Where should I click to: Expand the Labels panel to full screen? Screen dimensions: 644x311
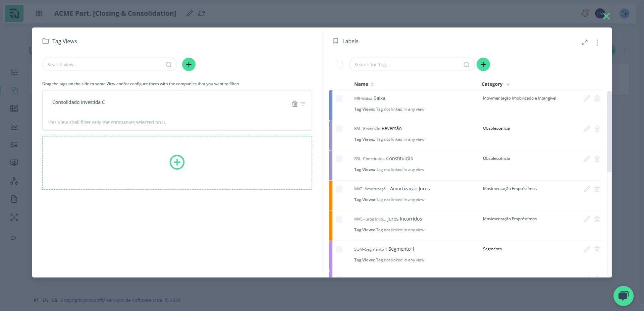click(x=585, y=43)
